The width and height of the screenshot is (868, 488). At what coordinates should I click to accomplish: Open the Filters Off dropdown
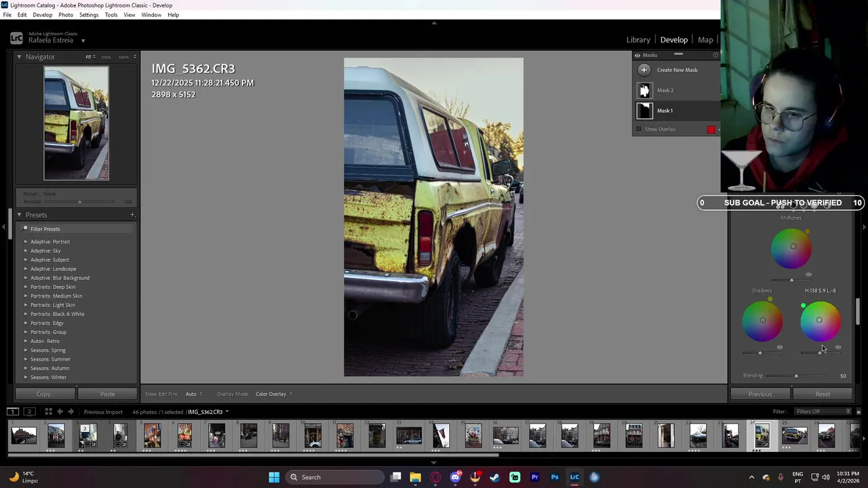pyautogui.click(x=823, y=411)
